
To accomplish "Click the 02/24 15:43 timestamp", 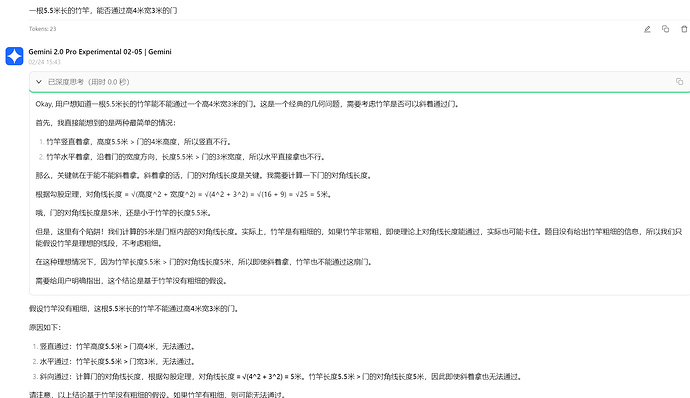I will click(44, 62).
